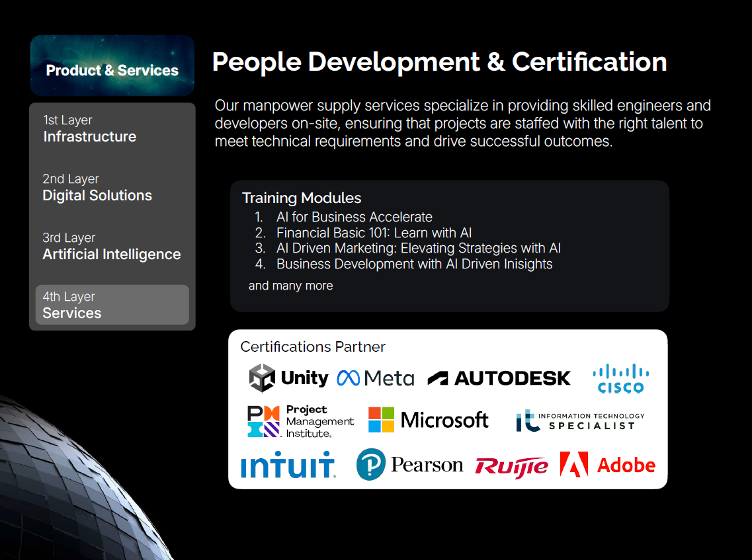Viewport: 752px width, 560px height.
Task: Click the Meta logo
Action: point(376,378)
